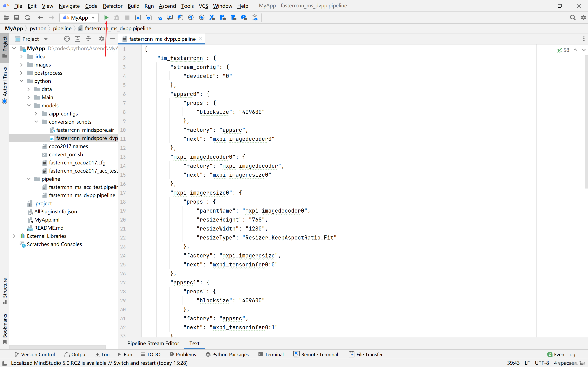Viewport: 588px width, 367px height.
Task: Collapse the conversion-scripts folder
Action: pyautogui.click(x=36, y=122)
